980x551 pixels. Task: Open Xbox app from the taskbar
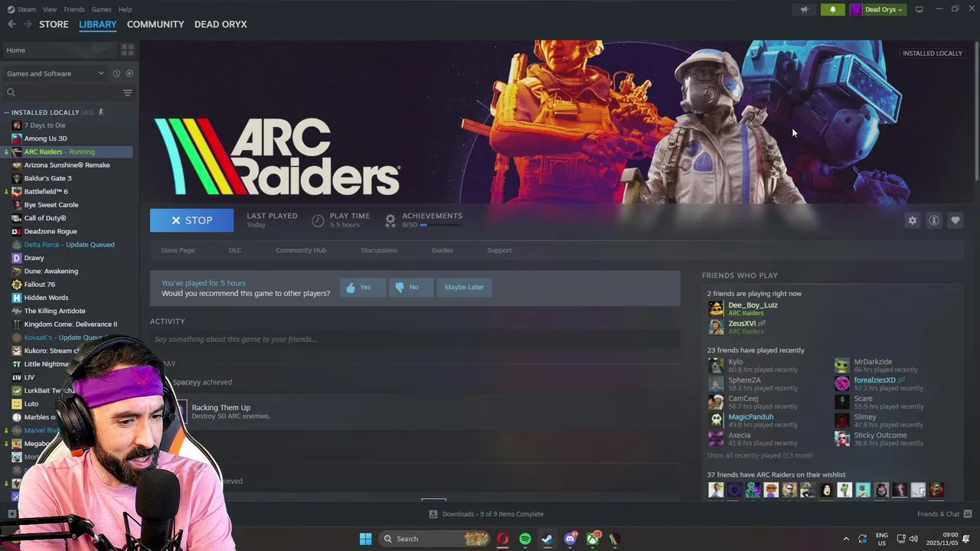[x=593, y=539]
